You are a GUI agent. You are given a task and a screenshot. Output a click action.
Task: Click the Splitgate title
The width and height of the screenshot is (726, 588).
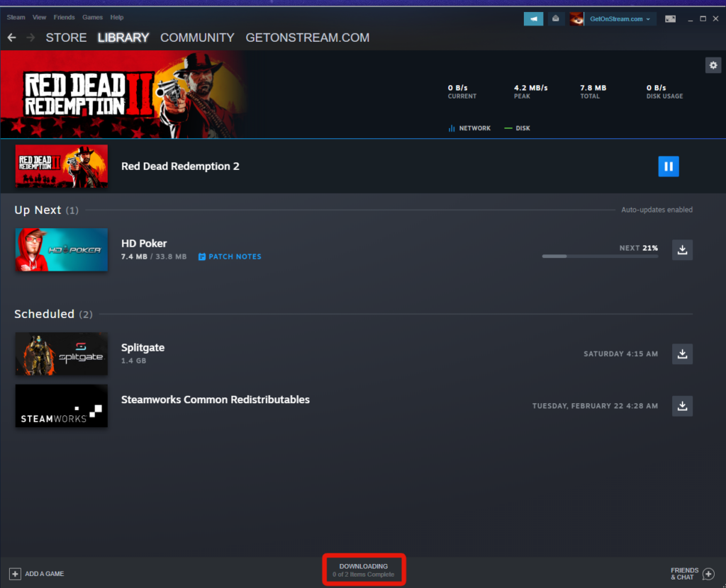pos(143,347)
